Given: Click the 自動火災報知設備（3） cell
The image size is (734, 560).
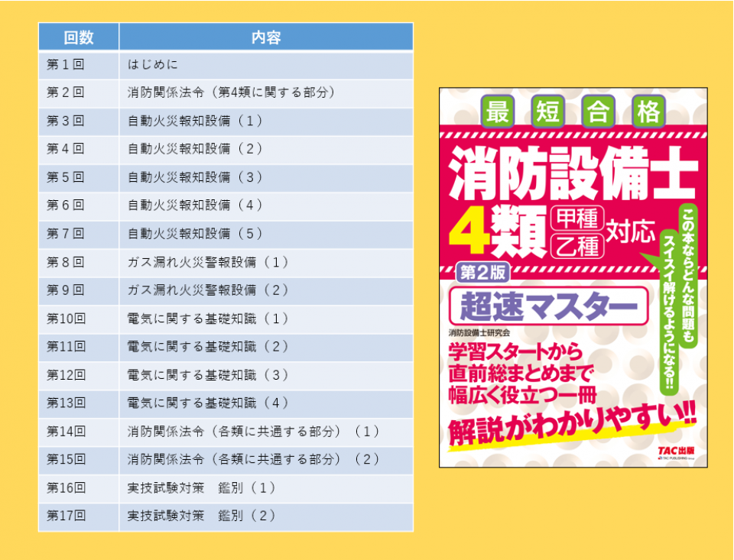Looking at the screenshot, I should 196,177.
